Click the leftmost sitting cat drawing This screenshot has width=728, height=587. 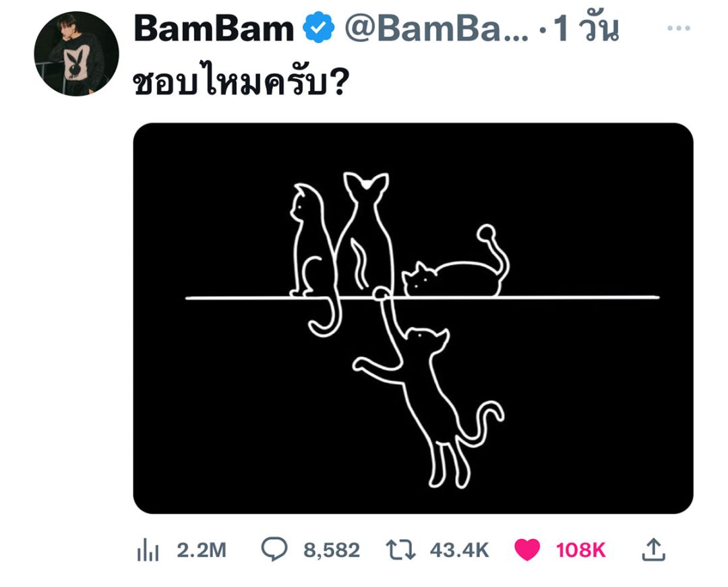[x=311, y=249]
